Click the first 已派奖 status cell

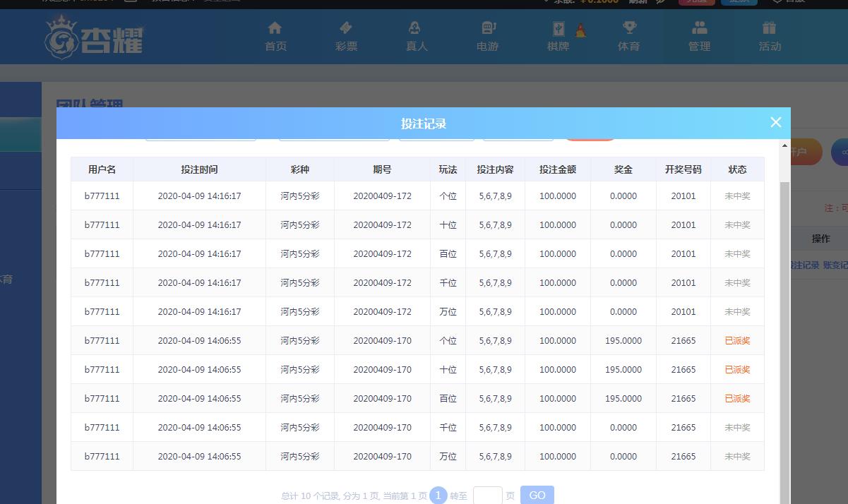(737, 341)
